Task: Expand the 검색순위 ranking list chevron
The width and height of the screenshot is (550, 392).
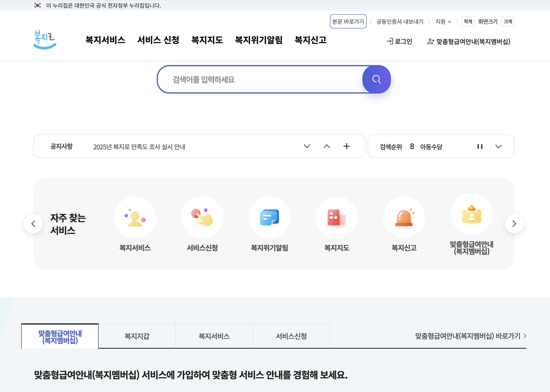Action: click(x=498, y=147)
